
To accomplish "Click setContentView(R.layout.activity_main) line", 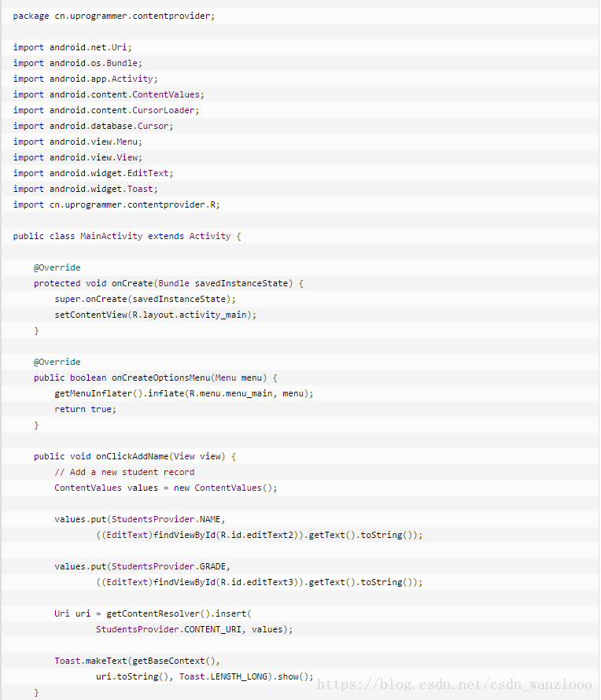I will point(156,315).
